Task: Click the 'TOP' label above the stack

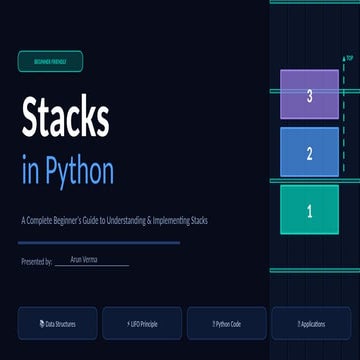Action: click(350, 58)
